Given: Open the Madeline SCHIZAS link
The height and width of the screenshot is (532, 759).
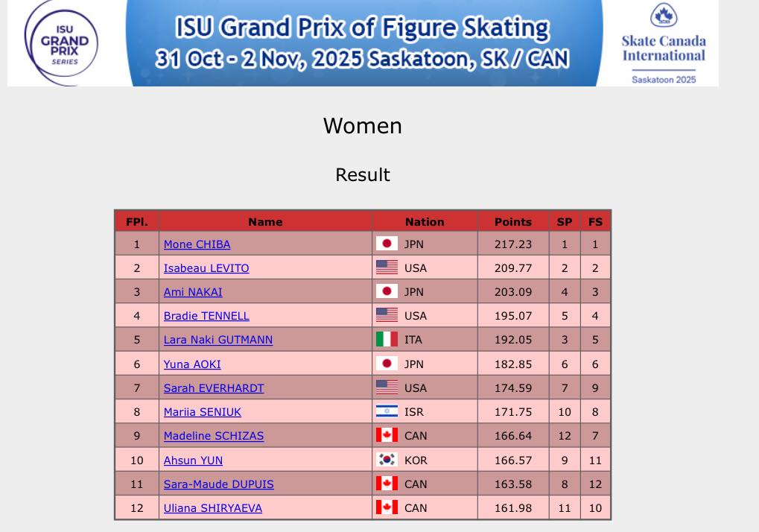Looking at the screenshot, I should point(214,436).
